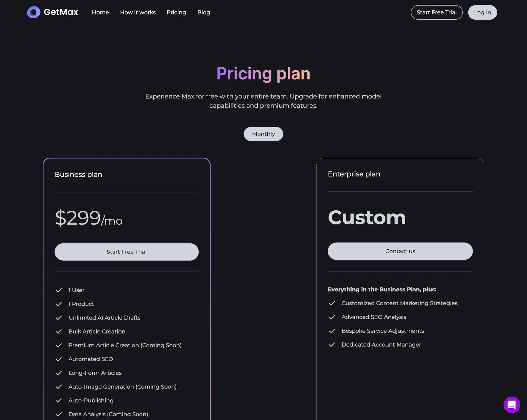Navigate to How it works
This screenshot has width=527, height=420.
(x=138, y=12)
